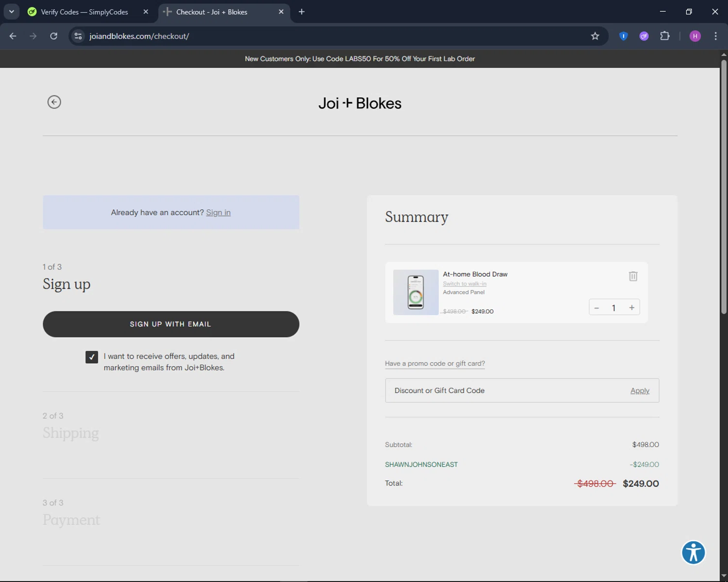Image resolution: width=728 pixels, height=582 pixels.
Task: Open the purple SimplyCodes extension icon
Action: point(644,36)
